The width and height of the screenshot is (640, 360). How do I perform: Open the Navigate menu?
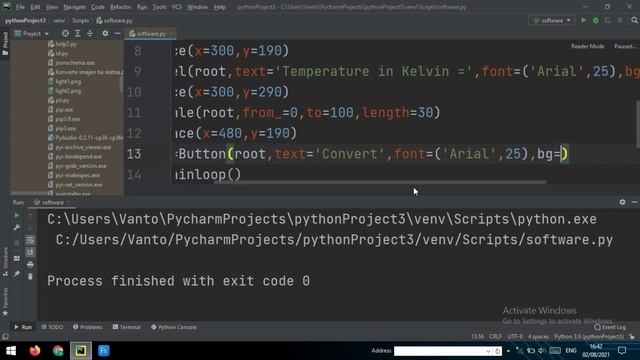pyautogui.click(x=75, y=7)
